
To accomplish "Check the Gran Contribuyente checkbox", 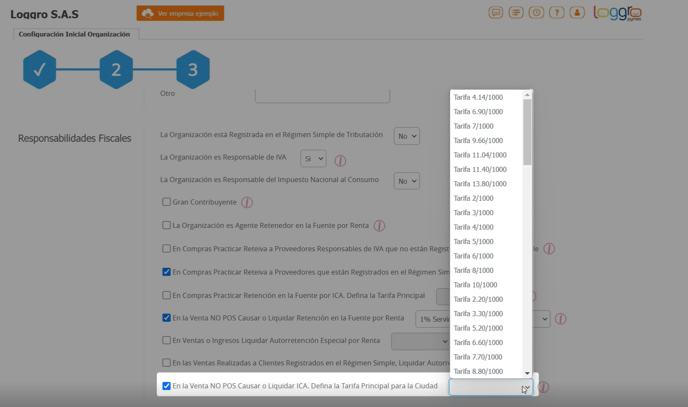I will point(167,202).
